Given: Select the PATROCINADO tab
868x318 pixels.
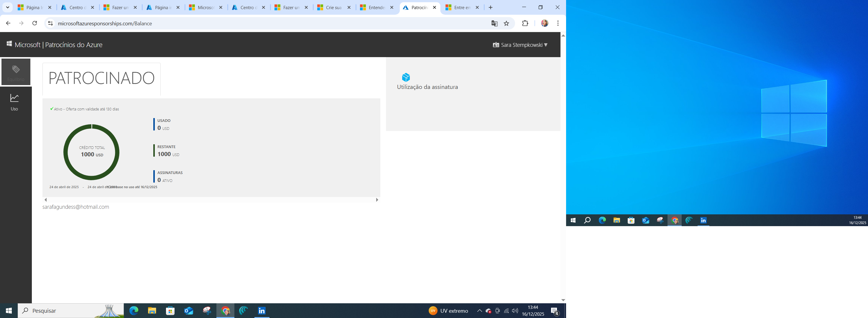Looking at the screenshot, I should [x=101, y=79].
